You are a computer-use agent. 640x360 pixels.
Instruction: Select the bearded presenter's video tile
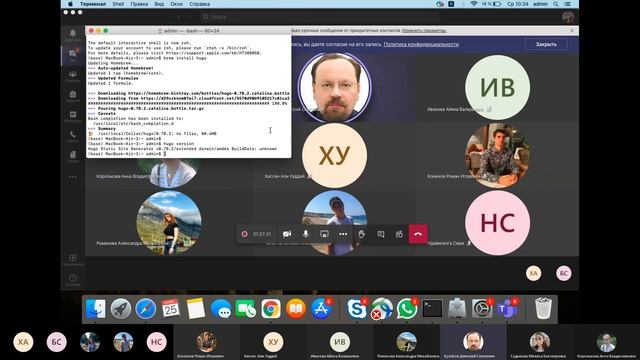coord(334,87)
